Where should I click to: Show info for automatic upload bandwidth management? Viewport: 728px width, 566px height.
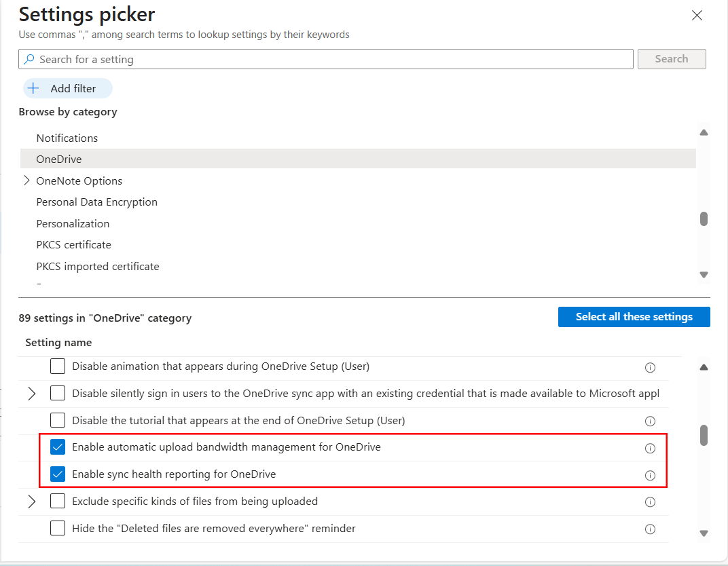[650, 448]
